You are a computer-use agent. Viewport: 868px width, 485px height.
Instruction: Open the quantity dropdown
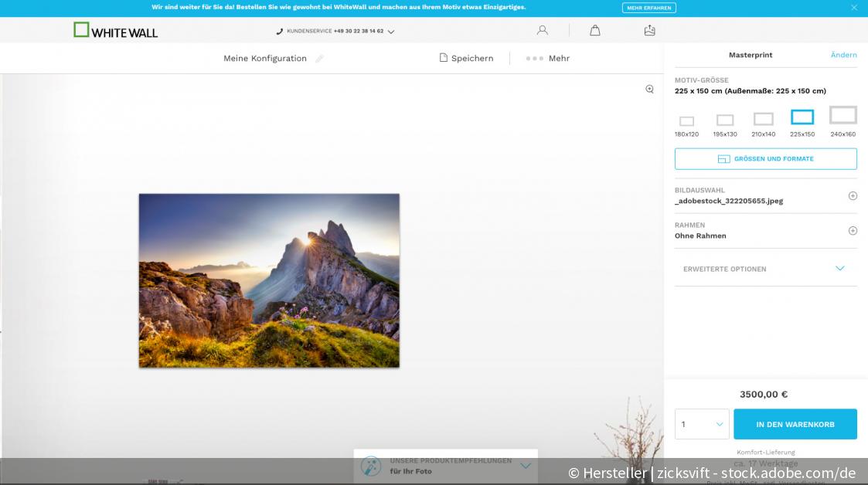[702, 424]
